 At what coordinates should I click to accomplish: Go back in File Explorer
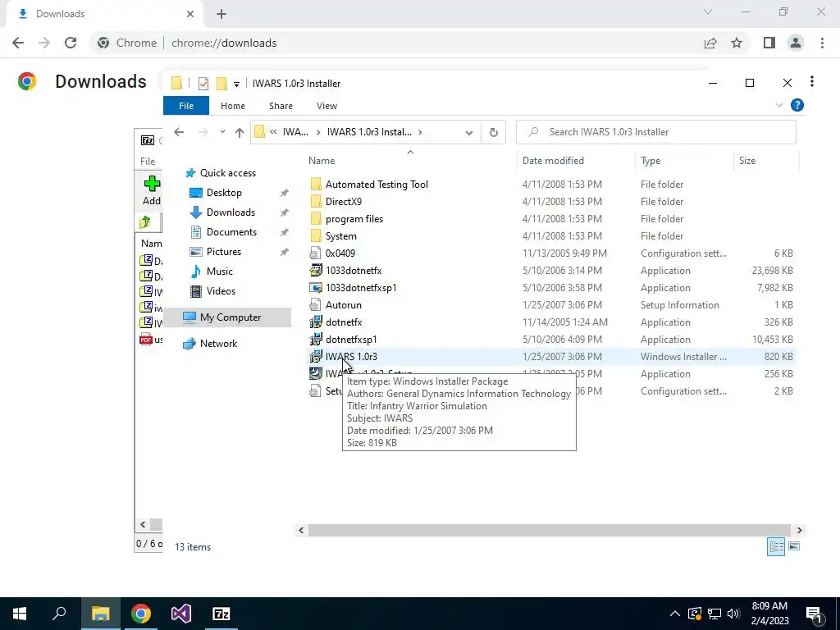[x=179, y=132]
